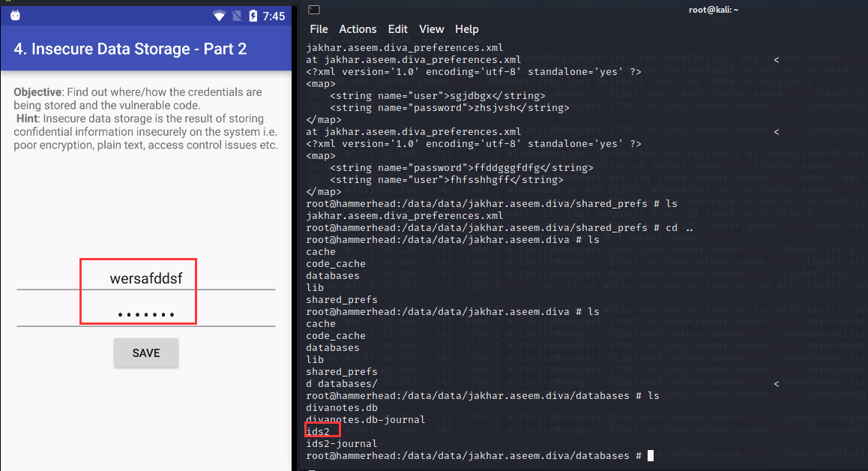This screenshot has height=471, width=868.
Task: Tap the battery charging icon
Action: tap(253, 16)
